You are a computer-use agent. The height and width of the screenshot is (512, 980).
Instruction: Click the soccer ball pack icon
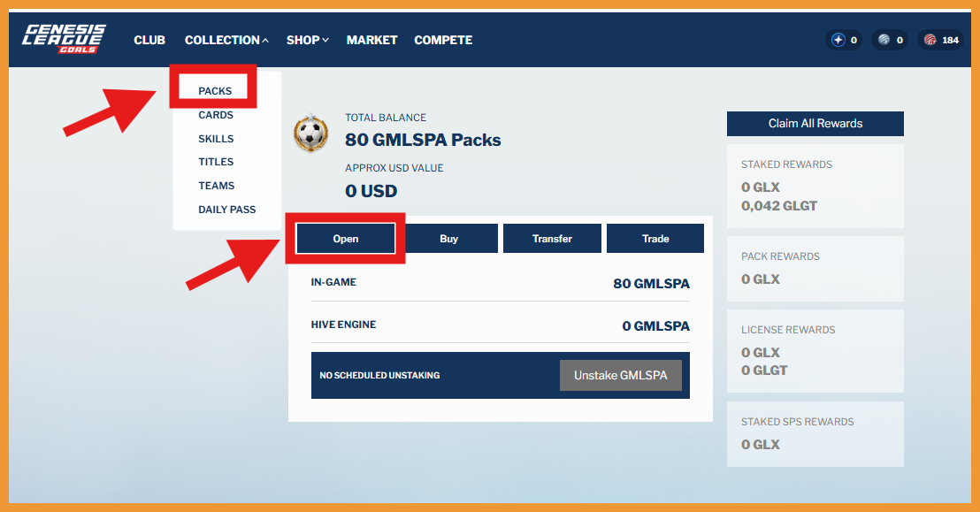click(310, 133)
